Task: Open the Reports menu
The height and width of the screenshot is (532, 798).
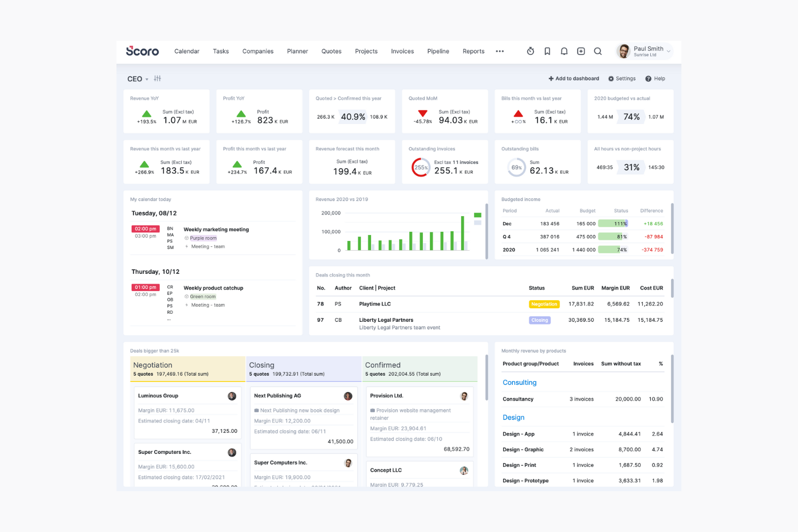Action: pyautogui.click(x=473, y=51)
